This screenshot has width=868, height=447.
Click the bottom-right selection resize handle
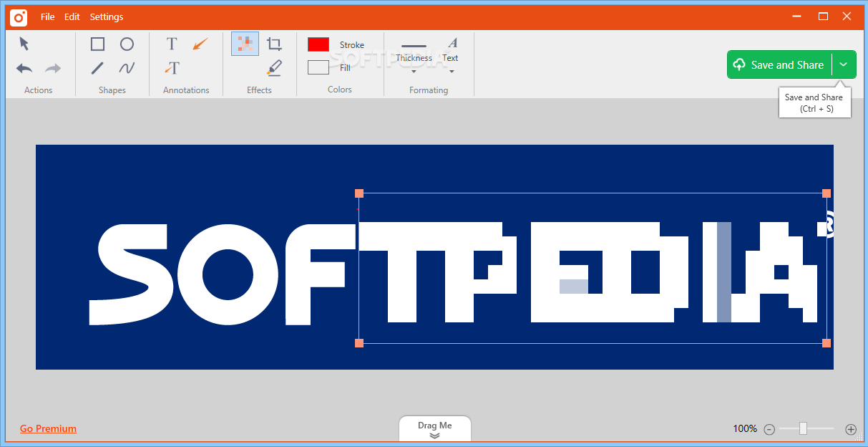pos(826,343)
